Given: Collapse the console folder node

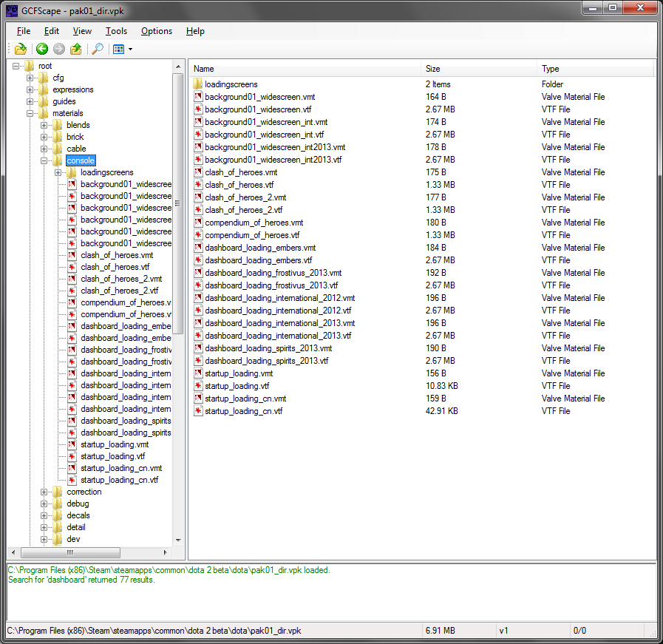Looking at the screenshot, I should [x=44, y=160].
